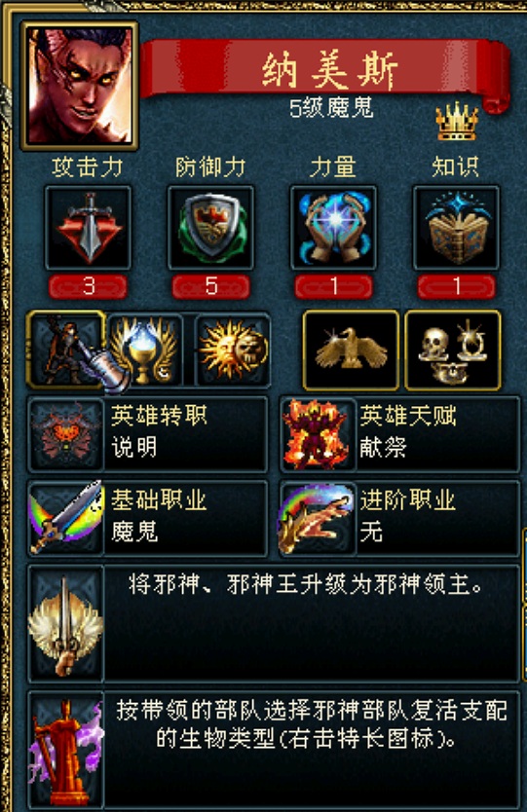Open the skull and ring artifact slot
Viewport: 527px width, 812px height.
point(453,351)
